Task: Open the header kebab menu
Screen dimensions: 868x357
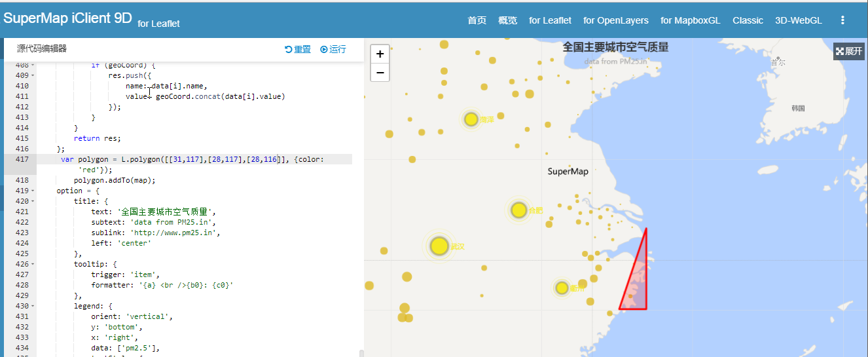Action: click(x=842, y=20)
